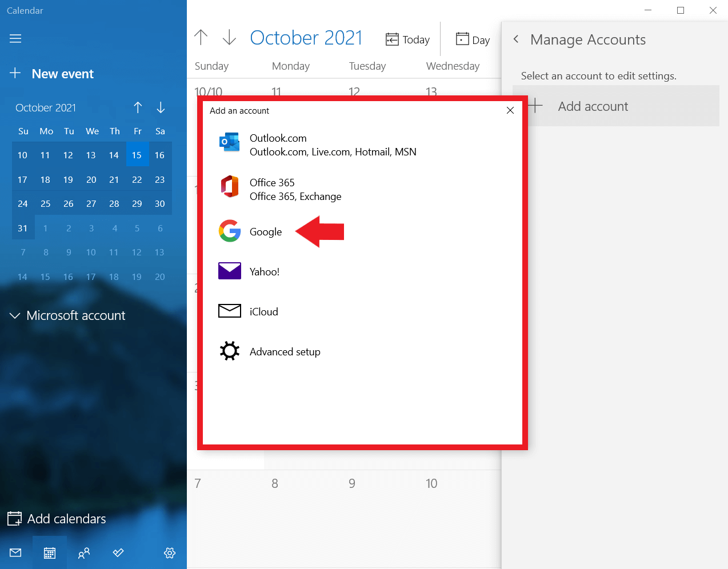Click the October 2021 main header

tap(306, 38)
